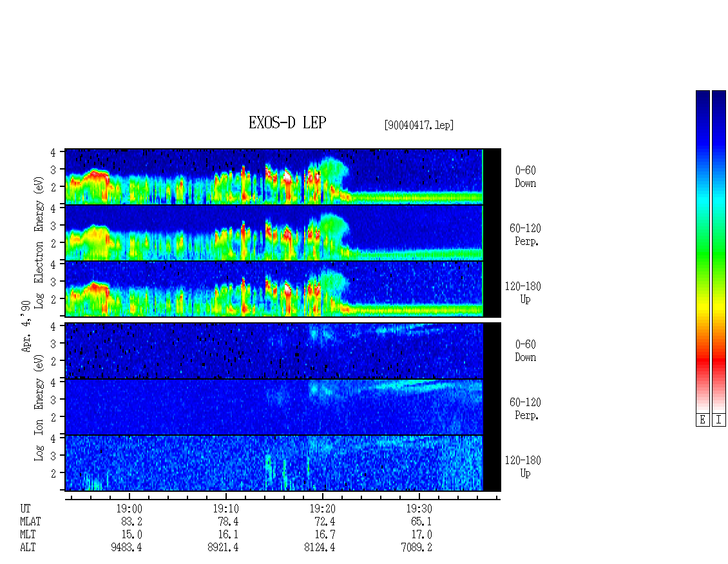Click the MLAT value 78.4
Screen dimensions: 728x564
229,521
